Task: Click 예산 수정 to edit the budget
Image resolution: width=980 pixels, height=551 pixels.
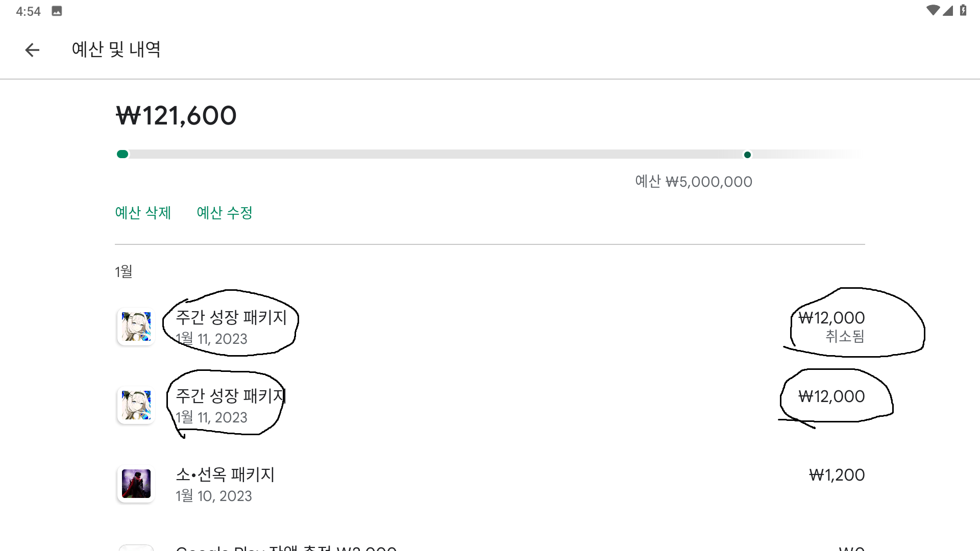Action: tap(225, 213)
